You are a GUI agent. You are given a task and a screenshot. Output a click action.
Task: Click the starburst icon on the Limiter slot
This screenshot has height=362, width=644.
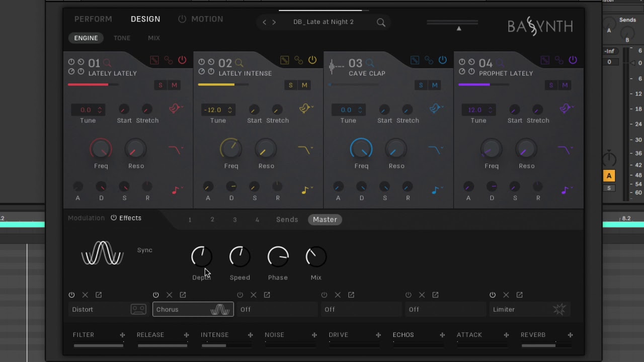(x=559, y=309)
